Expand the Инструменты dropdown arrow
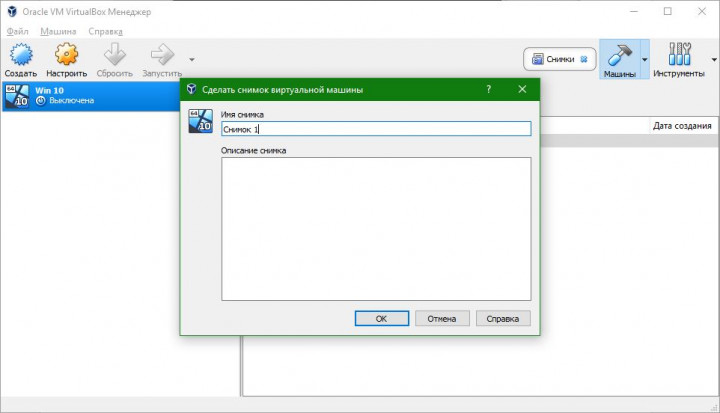Viewport: 720px width, 413px height. (714, 59)
